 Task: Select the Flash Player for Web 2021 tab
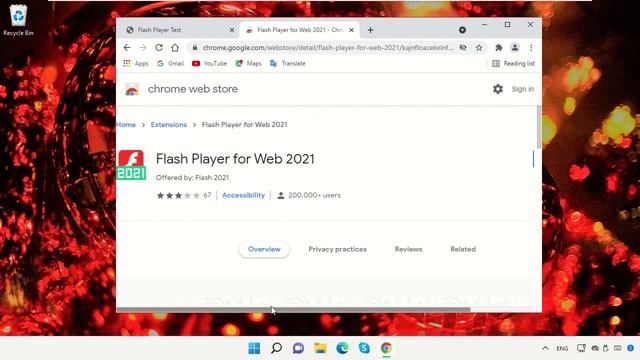[300, 30]
